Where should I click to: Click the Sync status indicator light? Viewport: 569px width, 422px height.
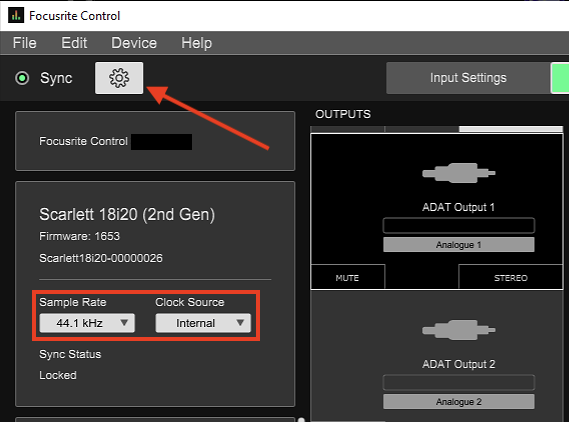point(22,78)
